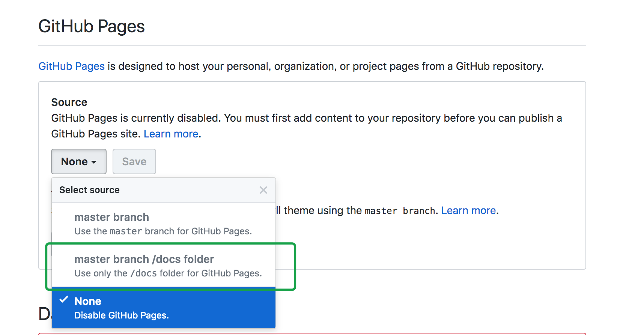This screenshot has height=335, width=644.
Task: Open Learn more link after 'master branch'
Action: point(469,210)
